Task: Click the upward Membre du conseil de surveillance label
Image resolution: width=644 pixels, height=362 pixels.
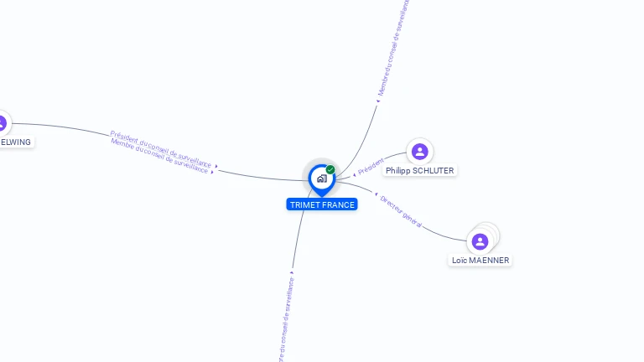Action: coord(393,47)
